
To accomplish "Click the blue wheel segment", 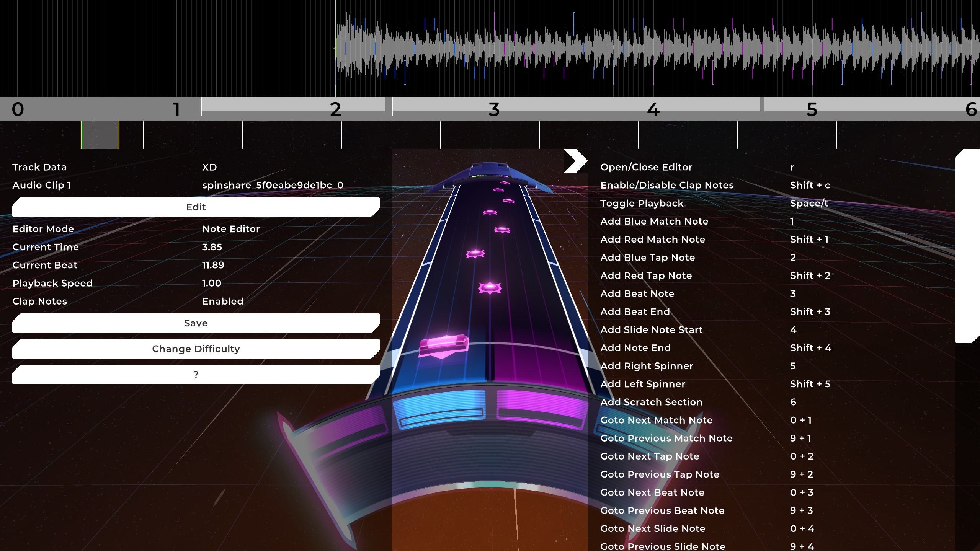I will (x=439, y=409).
